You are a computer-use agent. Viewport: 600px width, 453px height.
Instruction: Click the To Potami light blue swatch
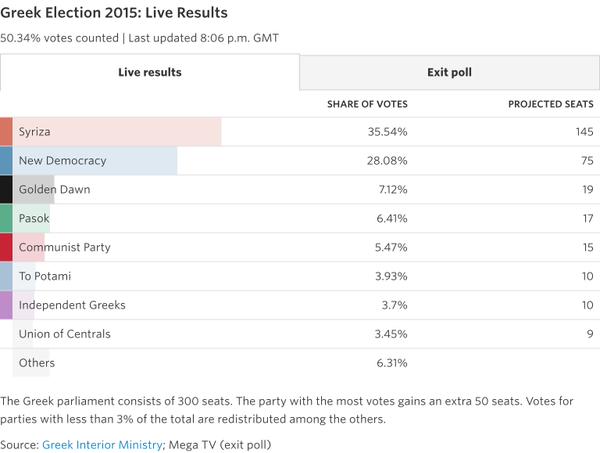[6, 276]
